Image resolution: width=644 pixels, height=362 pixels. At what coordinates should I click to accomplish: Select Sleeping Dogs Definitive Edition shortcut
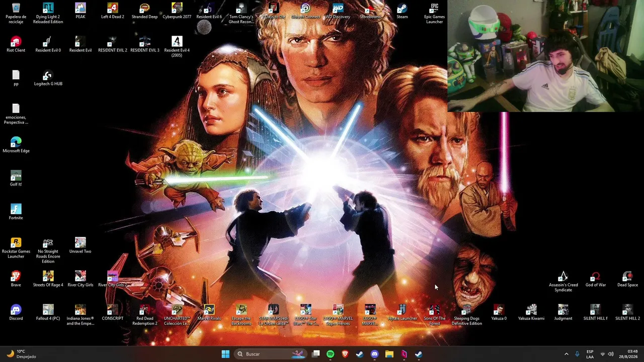click(x=467, y=315)
